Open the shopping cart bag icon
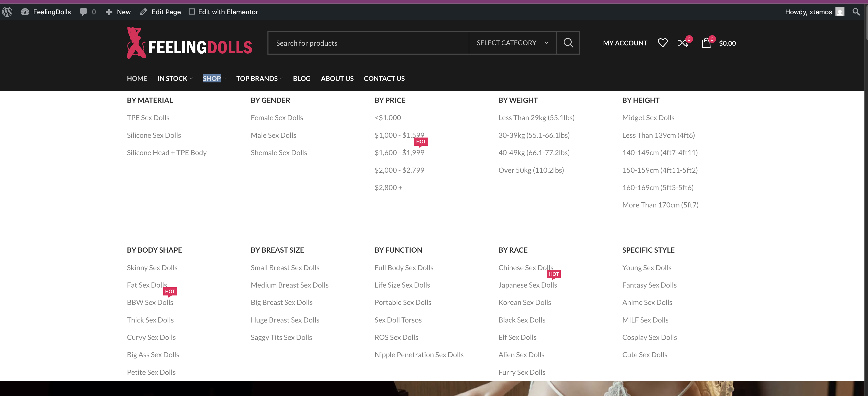868x396 pixels. [x=706, y=43]
